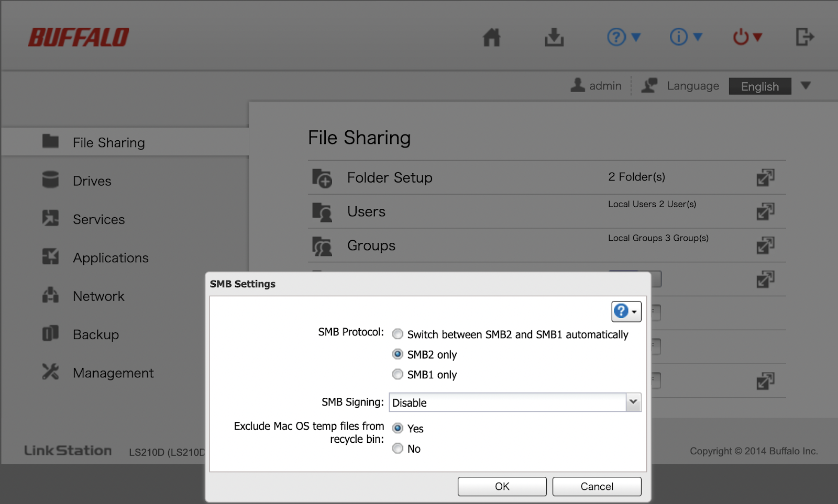Image resolution: width=838 pixels, height=504 pixels.
Task: Click the '2 Folder(s)' text
Action: click(636, 177)
